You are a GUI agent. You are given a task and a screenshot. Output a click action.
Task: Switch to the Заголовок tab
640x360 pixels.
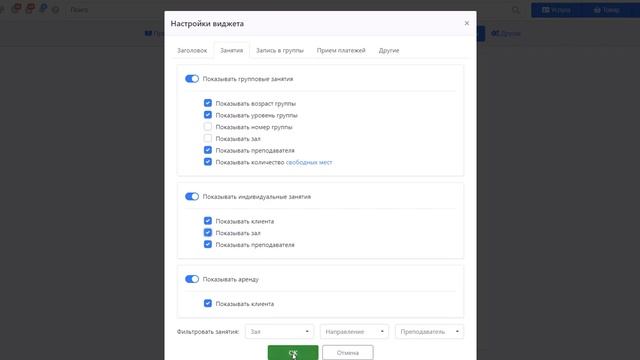tap(192, 51)
